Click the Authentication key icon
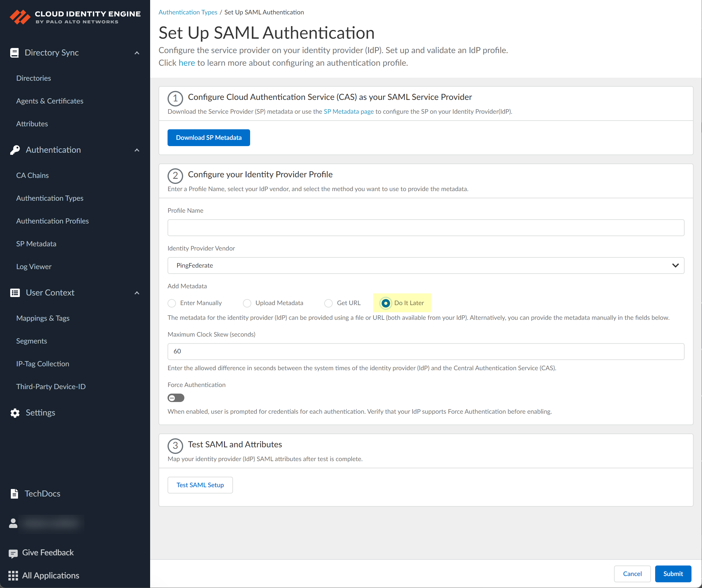Screen dimensions: 702x588 tap(15, 150)
